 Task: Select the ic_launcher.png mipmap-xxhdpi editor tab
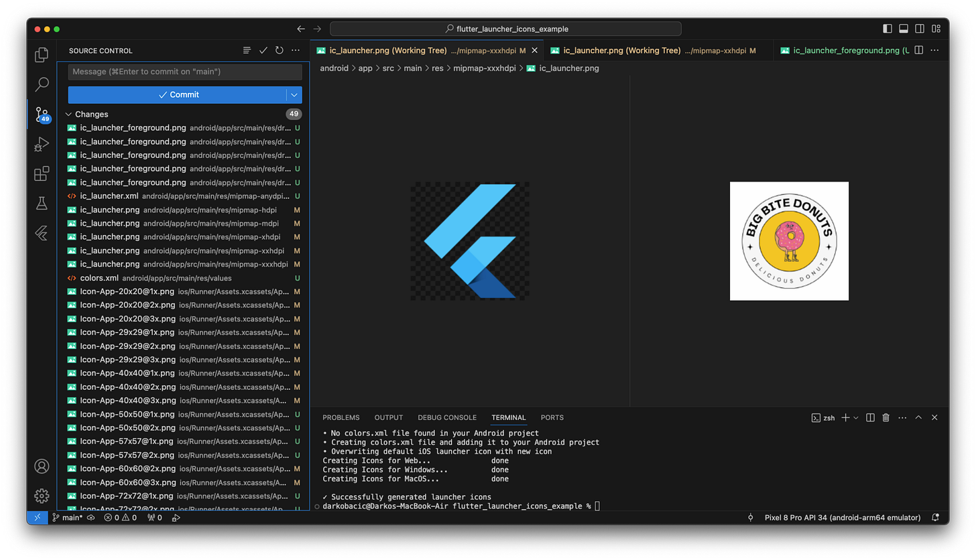coord(660,50)
